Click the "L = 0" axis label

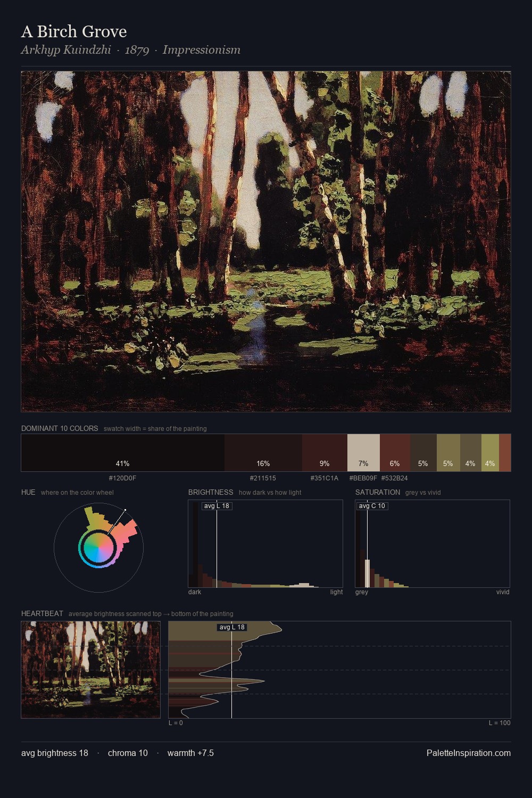point(176,723)
